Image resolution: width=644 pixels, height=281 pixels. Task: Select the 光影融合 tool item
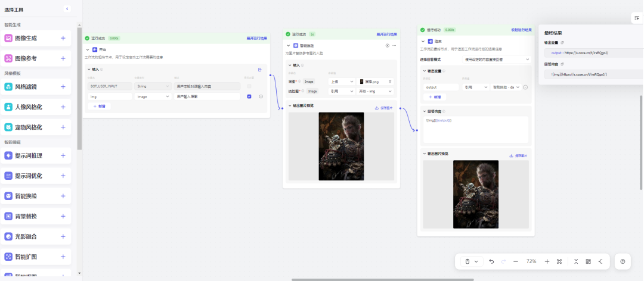click(x=35, y=236)
